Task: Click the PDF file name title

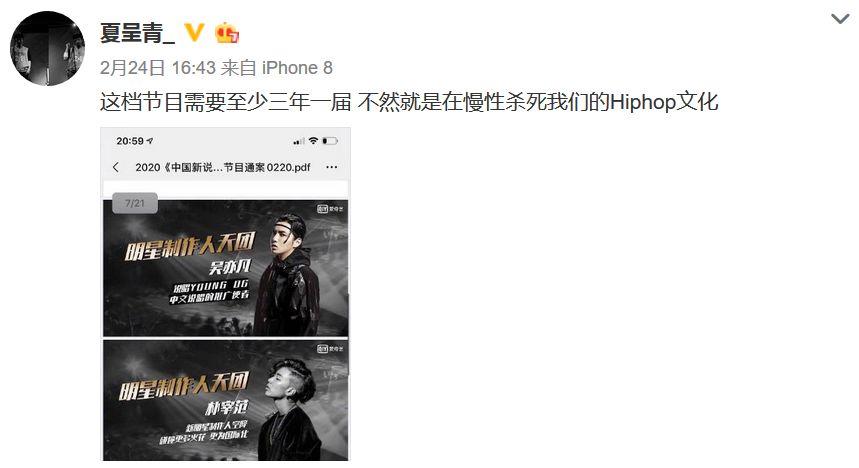Action: [222, 167]
